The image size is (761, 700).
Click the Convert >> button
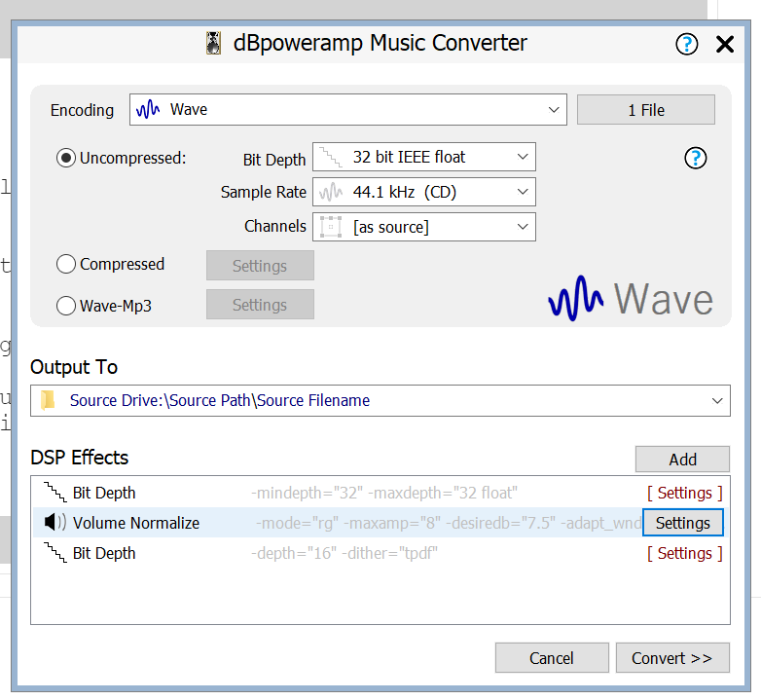[672, 658]
